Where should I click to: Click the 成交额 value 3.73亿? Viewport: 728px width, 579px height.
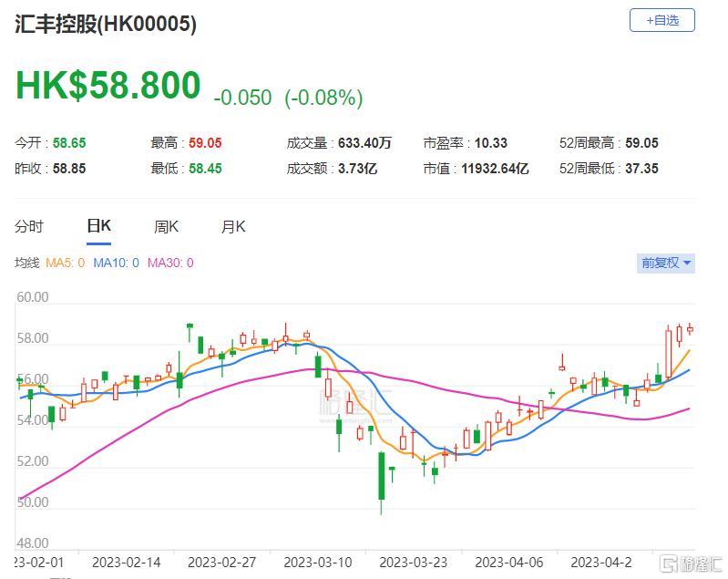tap(357, 168)
